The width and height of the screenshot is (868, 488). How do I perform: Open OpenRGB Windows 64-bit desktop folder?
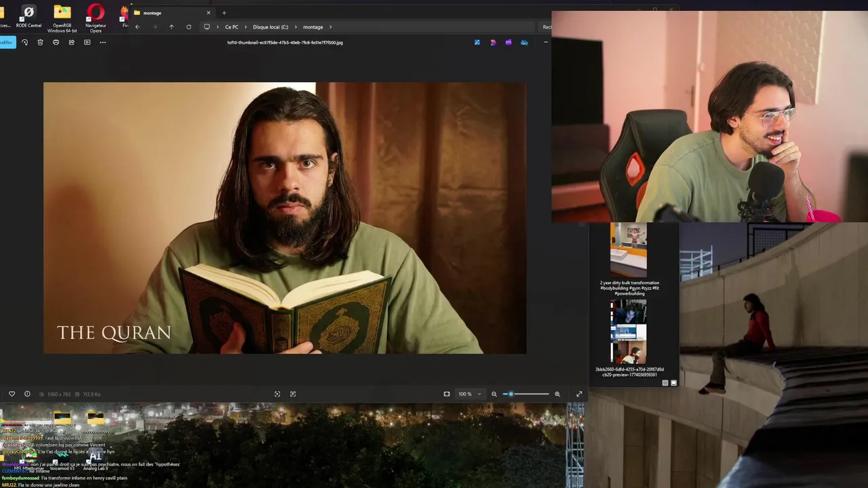pos(62,19)
